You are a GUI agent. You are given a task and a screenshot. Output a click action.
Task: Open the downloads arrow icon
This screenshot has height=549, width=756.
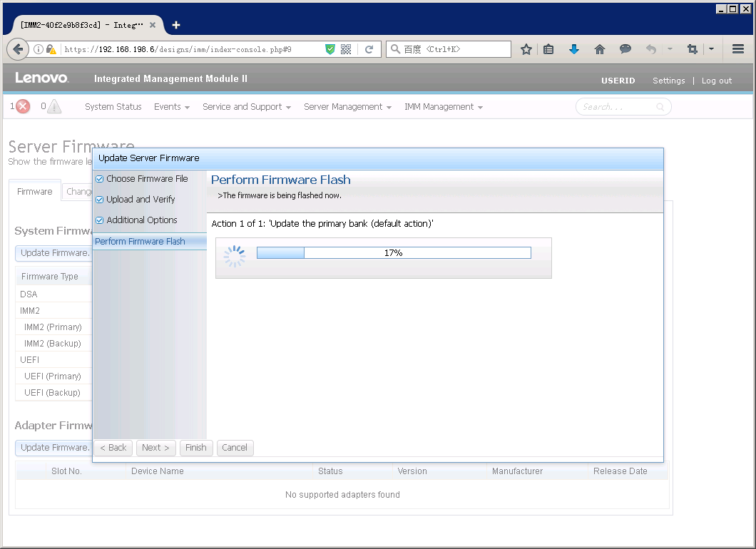574,49
